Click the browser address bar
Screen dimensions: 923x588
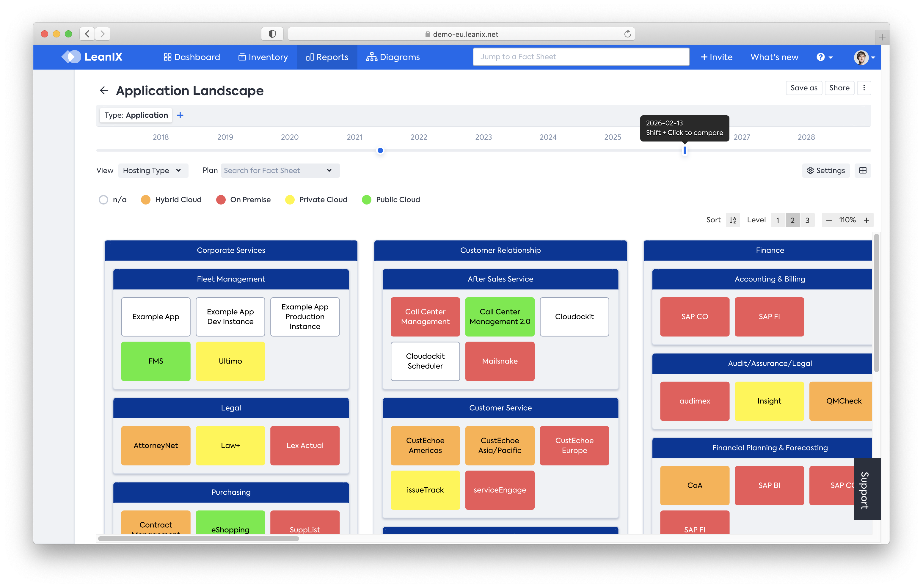pos(461,34)
